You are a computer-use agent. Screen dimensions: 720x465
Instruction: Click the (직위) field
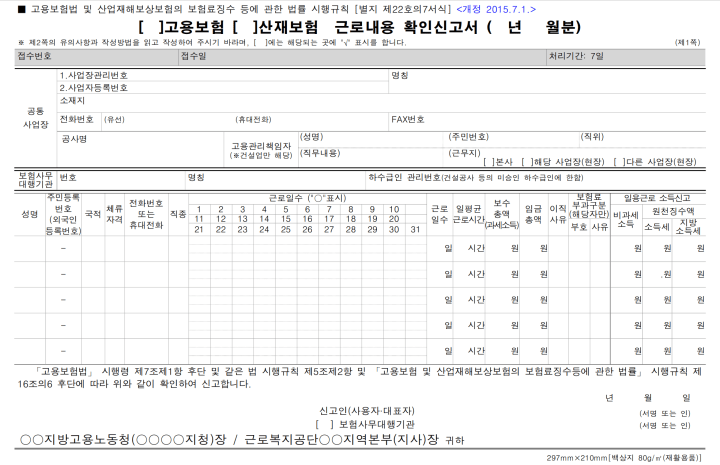642,140
